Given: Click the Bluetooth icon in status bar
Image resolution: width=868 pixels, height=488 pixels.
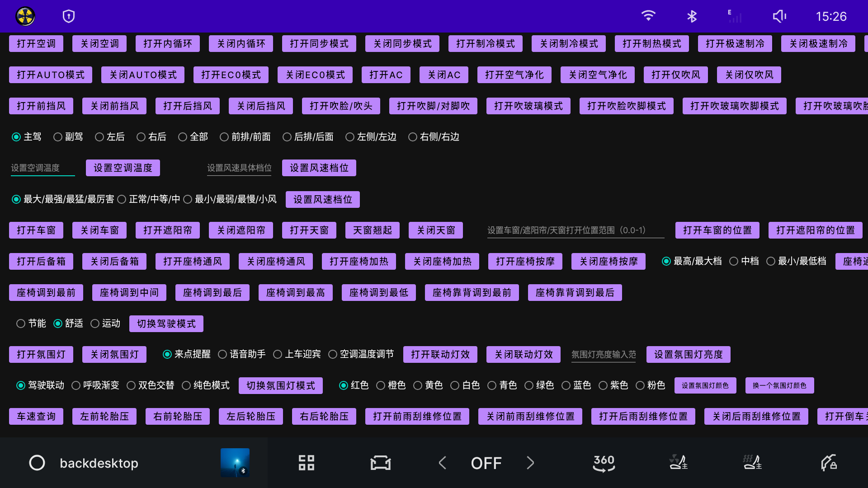Looking at the screenshot, I should tap(692, 17).
